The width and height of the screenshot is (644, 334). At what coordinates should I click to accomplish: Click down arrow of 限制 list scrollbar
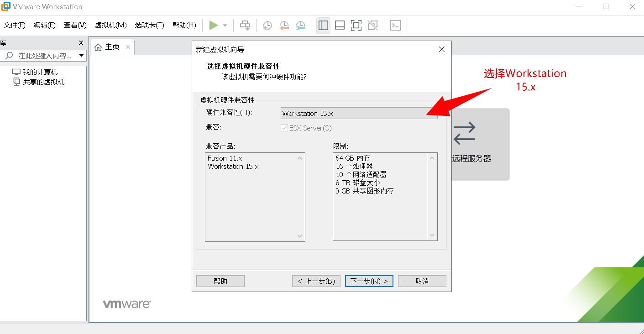pyautogui.click(x=432, y=236)
